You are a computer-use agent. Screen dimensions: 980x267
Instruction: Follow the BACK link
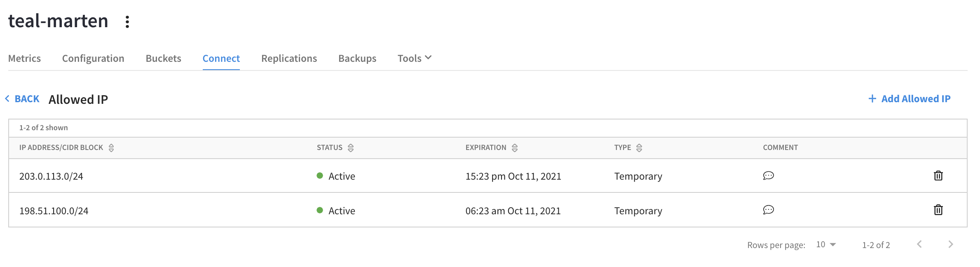click(x=26, y=98)
